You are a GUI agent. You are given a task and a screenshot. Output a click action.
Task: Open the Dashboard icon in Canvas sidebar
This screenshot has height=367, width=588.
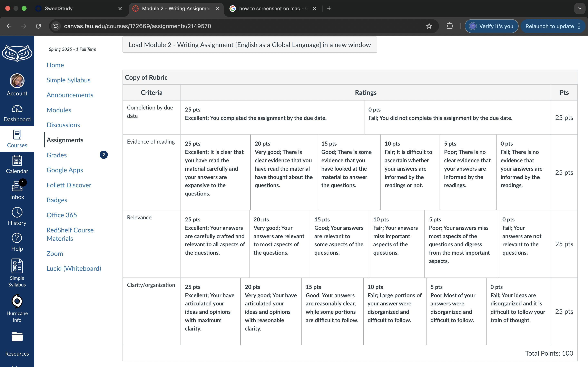[x=17, y=109]
